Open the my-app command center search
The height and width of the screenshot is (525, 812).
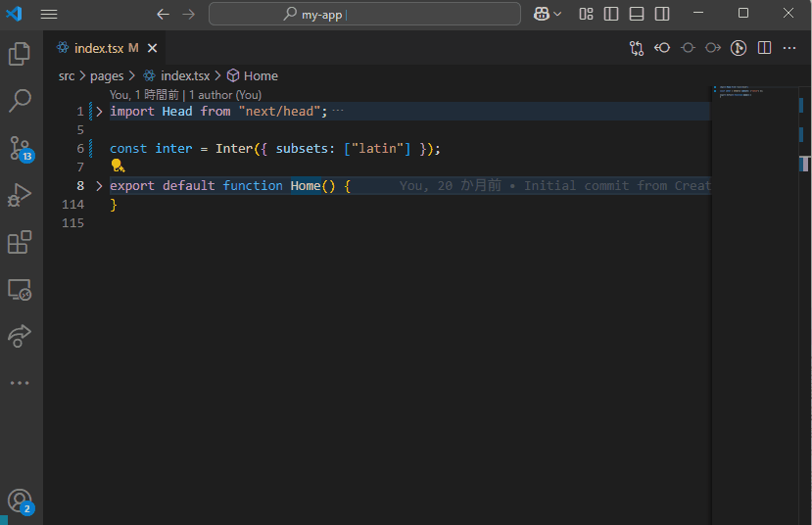[364, 14]
